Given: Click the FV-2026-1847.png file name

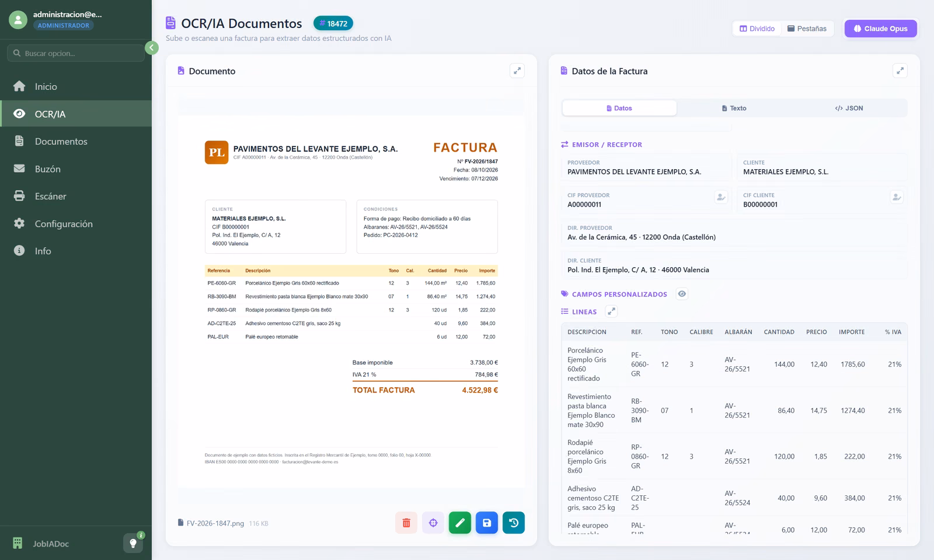Looking at the screenshot, I should click(x=215, y=523).
